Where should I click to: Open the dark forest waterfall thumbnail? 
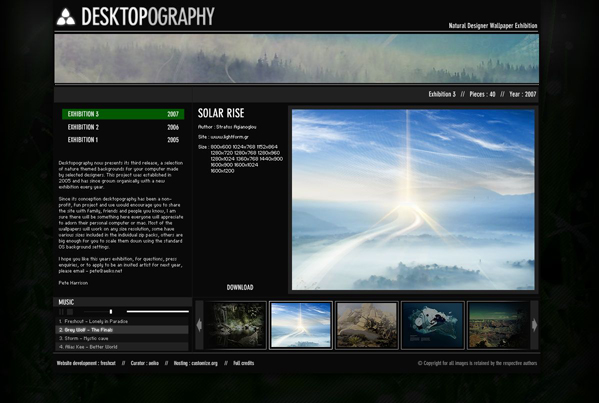coord(235,325)
